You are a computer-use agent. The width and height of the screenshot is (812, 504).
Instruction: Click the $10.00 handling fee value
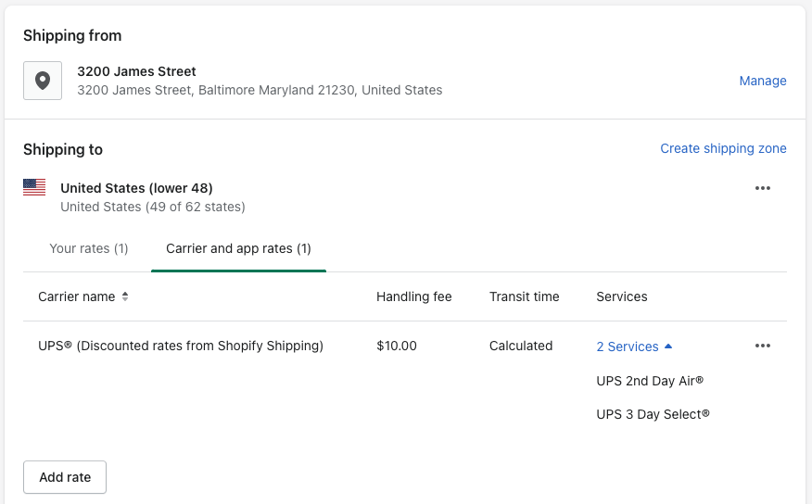point(397,346)
